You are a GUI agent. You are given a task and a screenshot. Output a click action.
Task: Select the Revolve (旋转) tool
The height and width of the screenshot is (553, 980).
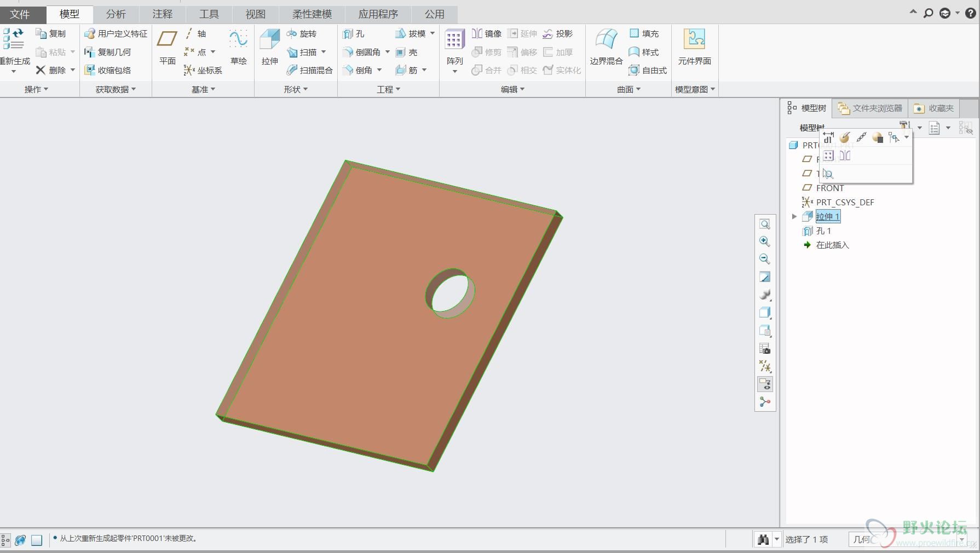pyautogui.click(x=302, y=33)
